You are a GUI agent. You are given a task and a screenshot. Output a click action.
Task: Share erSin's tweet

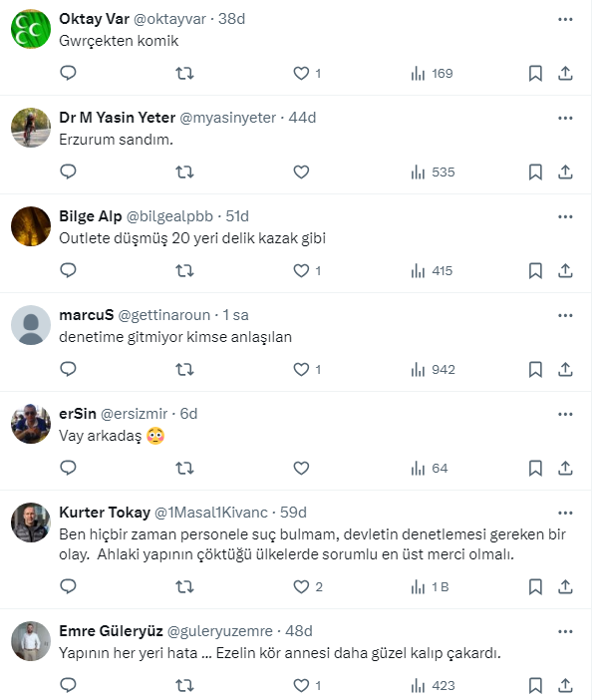tap(564, 468)
